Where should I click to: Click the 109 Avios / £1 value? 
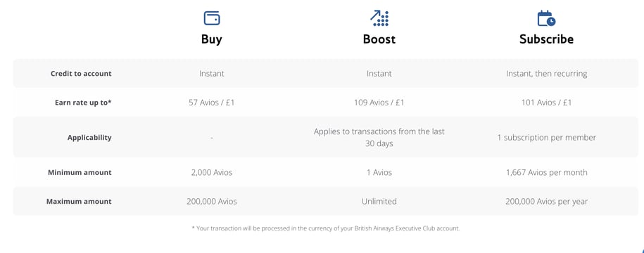pyautogui.click(x=379, y=103)
